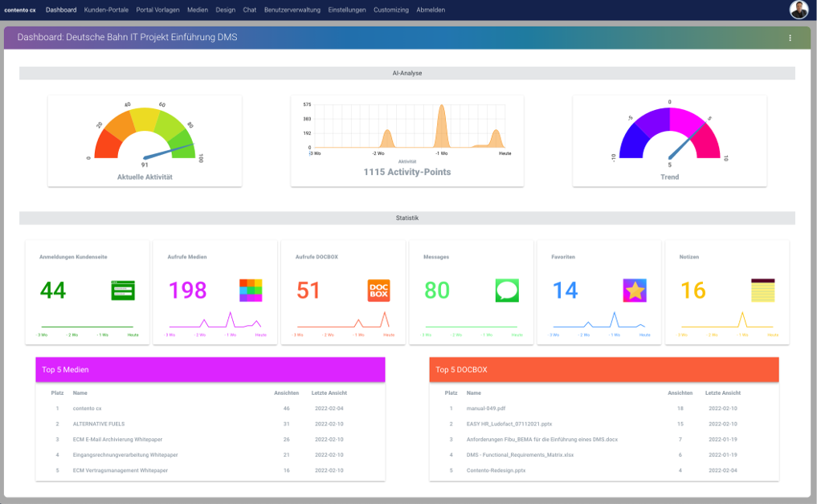Select ECM Vertragsmanagement Whitepaper row
This screenshot has height=504, width=817.
(210, 470)
